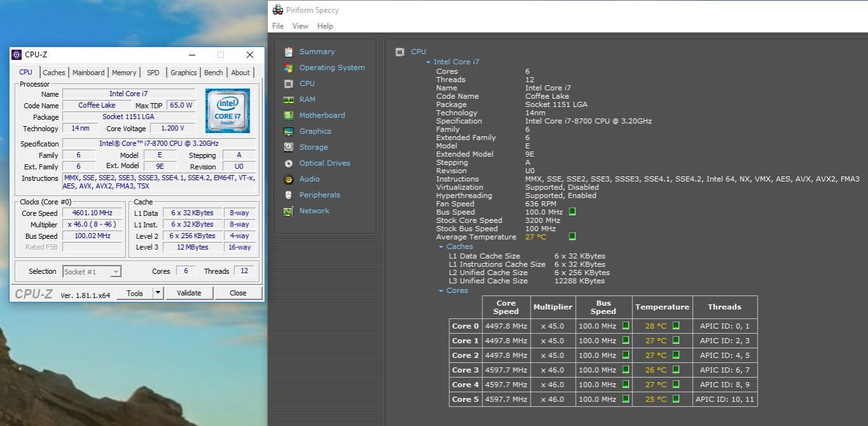The height and width of the screenshot is (426, 868).
Task: Select the RAM memory stick icon
Action: pos(289,99)
